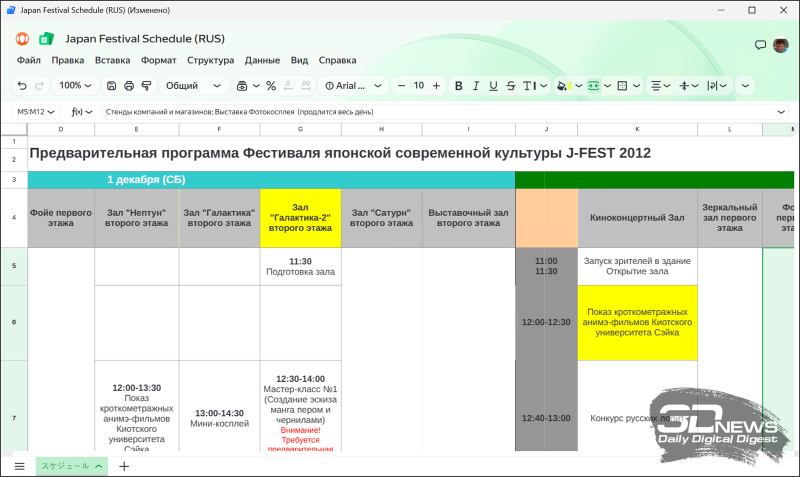Viewport: 800px width, 477px height.
Task: Open the Справка menu
Action: coord(337,60)
